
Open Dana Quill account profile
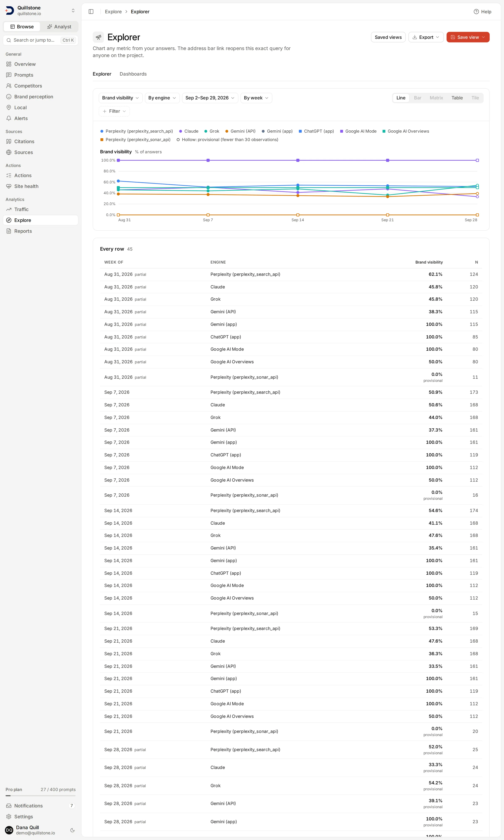(36, 830)
